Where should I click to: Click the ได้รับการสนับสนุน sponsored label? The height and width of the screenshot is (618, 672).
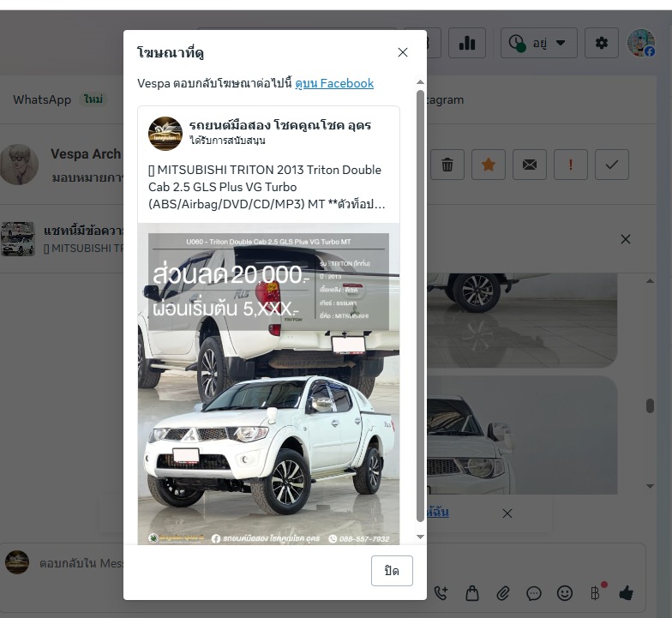tap(228, 141)
